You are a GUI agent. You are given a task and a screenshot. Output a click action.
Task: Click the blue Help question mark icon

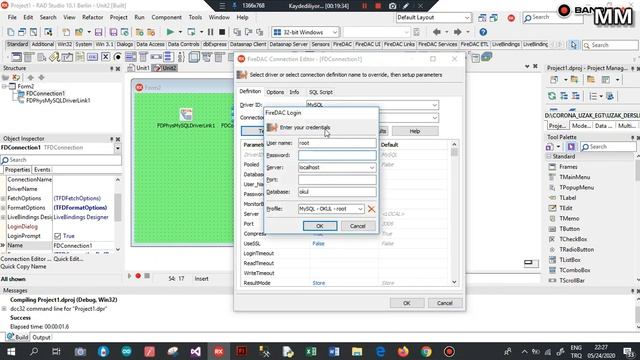click(x=483, y=32)
